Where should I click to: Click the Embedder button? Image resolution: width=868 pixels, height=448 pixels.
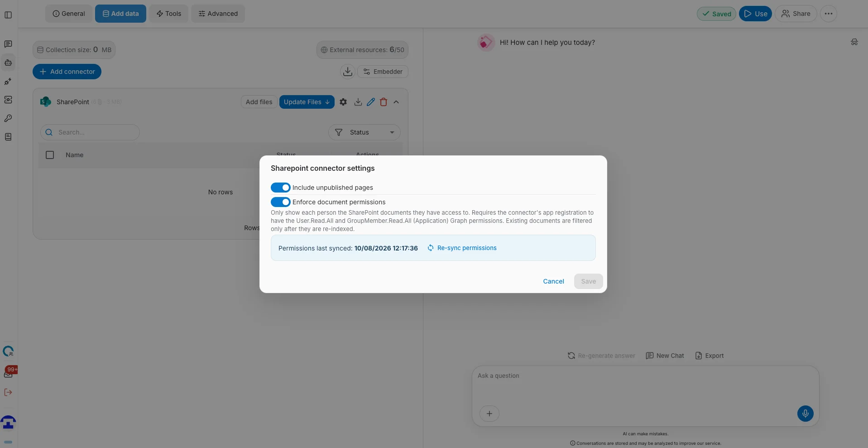coord(383,72)
